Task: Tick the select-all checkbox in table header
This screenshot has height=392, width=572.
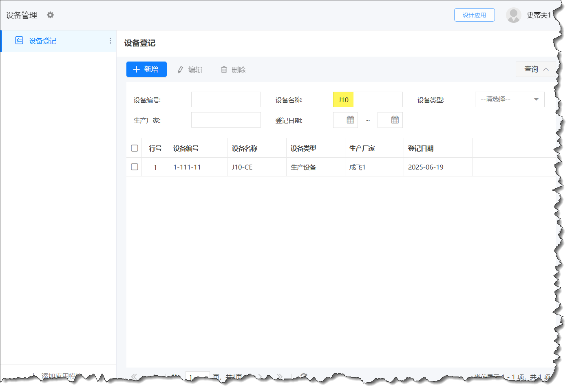Action: point(135,148)
